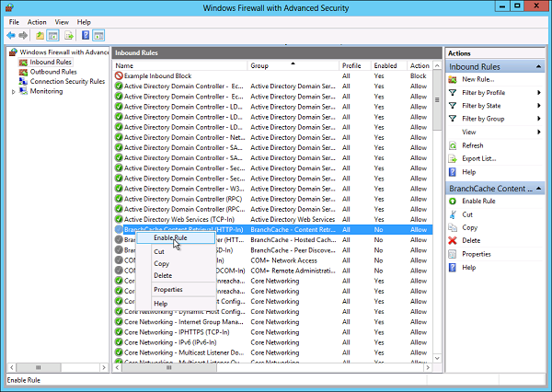This screenshot has height=392, width=552.
Task: Sort by the Enabled column header
Action: point(389,66)
